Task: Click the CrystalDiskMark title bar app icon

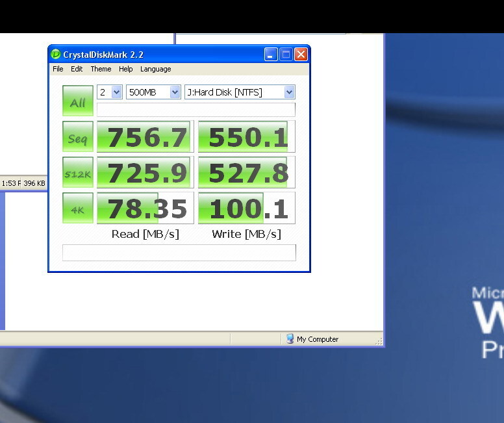Action: pyautogui.click(x=56, y=55)
